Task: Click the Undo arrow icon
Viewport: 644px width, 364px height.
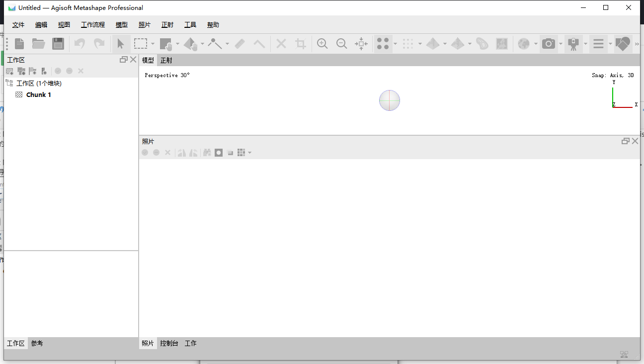Action: pyautogui.click(x=80, y=44)
